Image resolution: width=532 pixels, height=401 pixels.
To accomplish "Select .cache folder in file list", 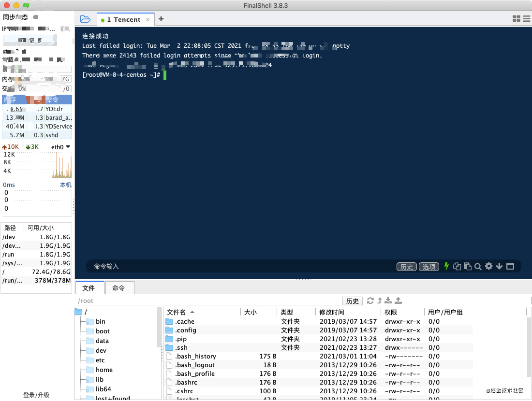I will pos(319,321).
